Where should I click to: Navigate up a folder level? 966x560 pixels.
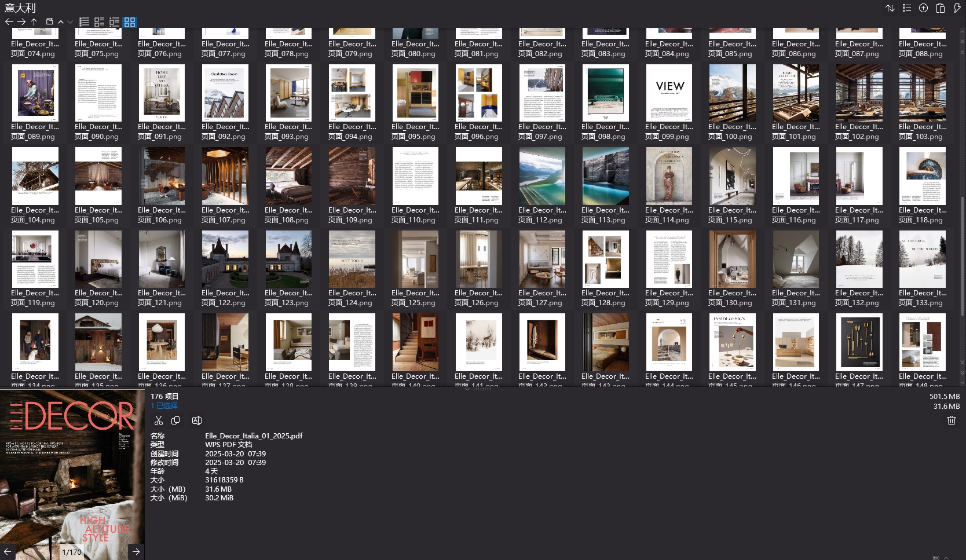[34, 21]
